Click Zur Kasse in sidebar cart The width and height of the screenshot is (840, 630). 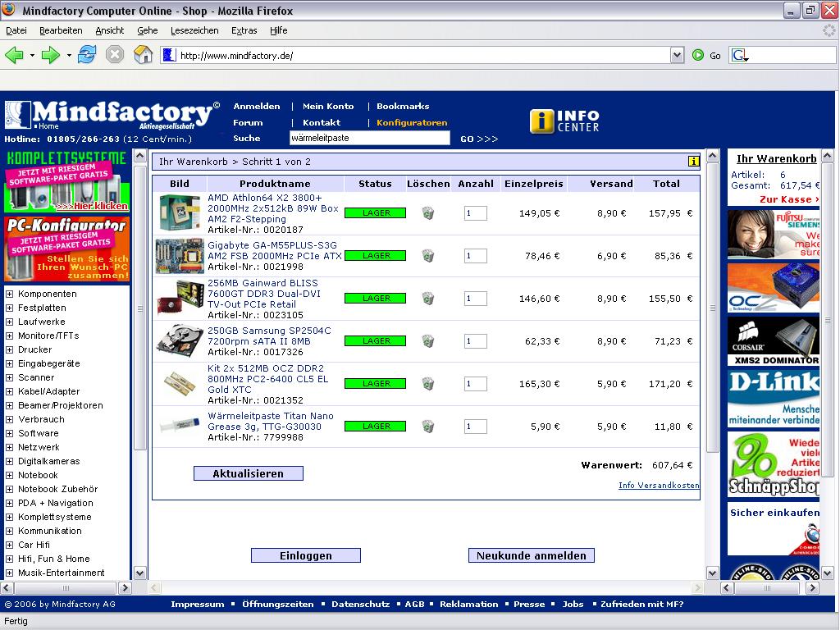(788, 199)
